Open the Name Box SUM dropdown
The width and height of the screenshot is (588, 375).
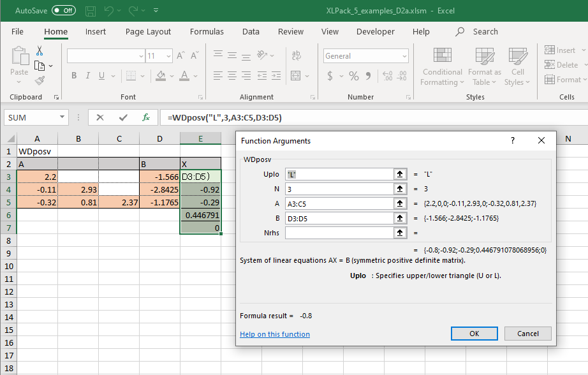pyautogui.click(x=62, y=117)
